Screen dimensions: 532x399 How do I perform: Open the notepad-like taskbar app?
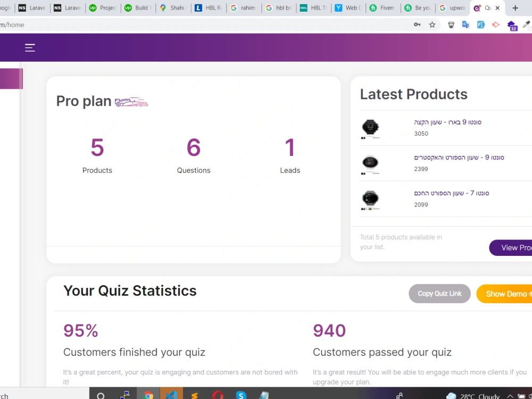click(x=264, y=395)
